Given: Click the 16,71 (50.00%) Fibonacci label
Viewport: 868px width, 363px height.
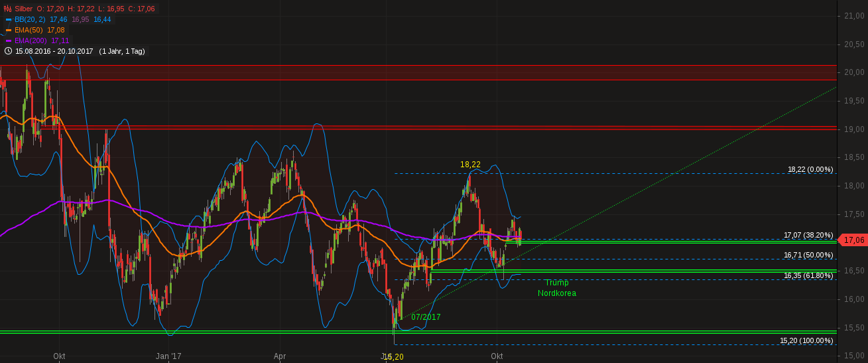Looking at the screenshot, I should click(x=808, y=255).
